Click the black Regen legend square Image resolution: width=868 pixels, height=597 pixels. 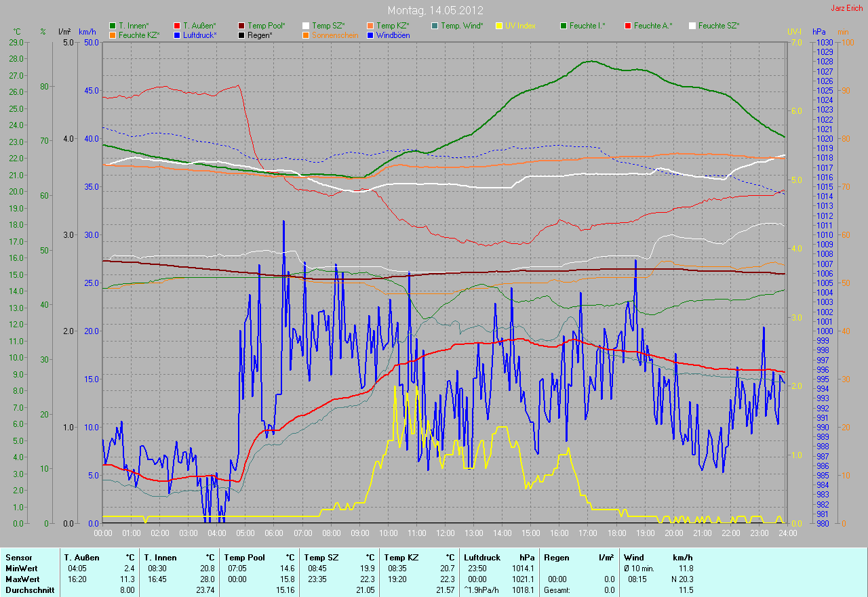pyautogui.click(x=242, y=35)
